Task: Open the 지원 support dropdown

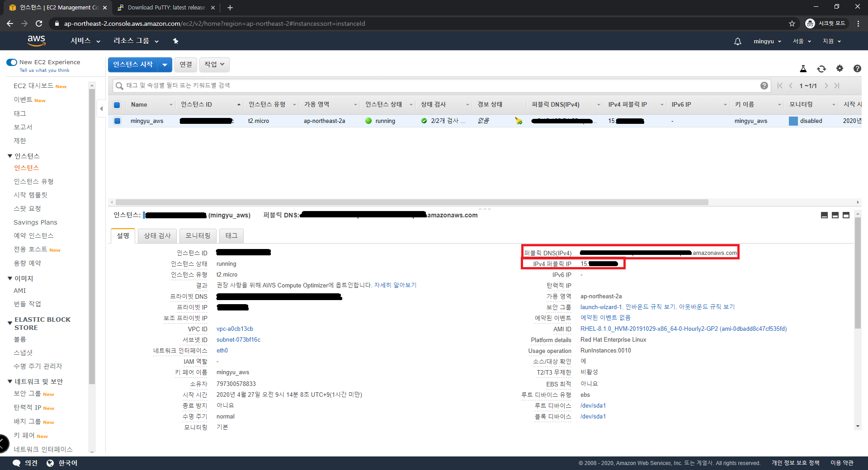Action: point(832,41)
